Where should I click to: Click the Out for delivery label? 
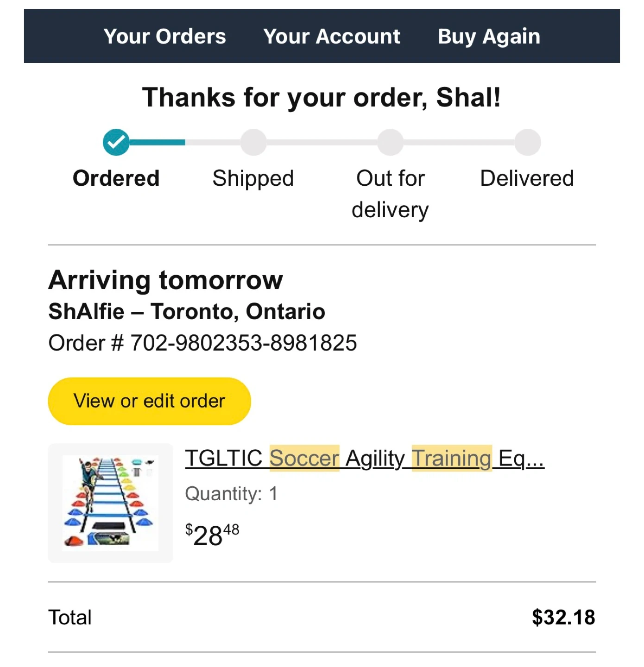(390, 194)
